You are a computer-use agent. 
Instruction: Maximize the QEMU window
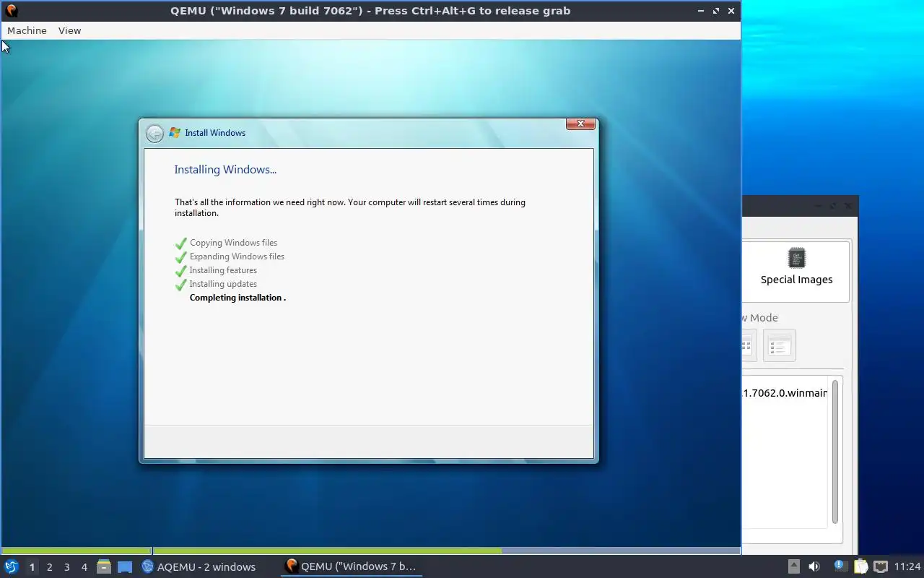tap(716, 11)
